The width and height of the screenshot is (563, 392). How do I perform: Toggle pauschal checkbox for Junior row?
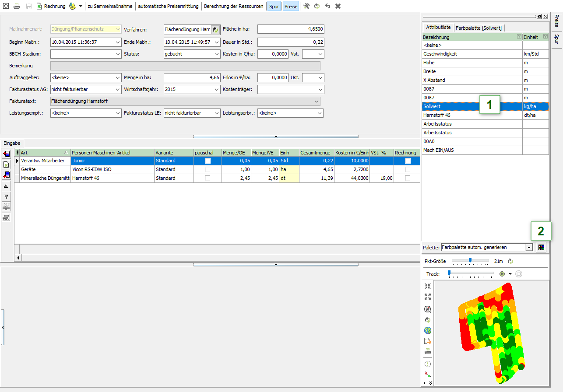coord(208,161)
